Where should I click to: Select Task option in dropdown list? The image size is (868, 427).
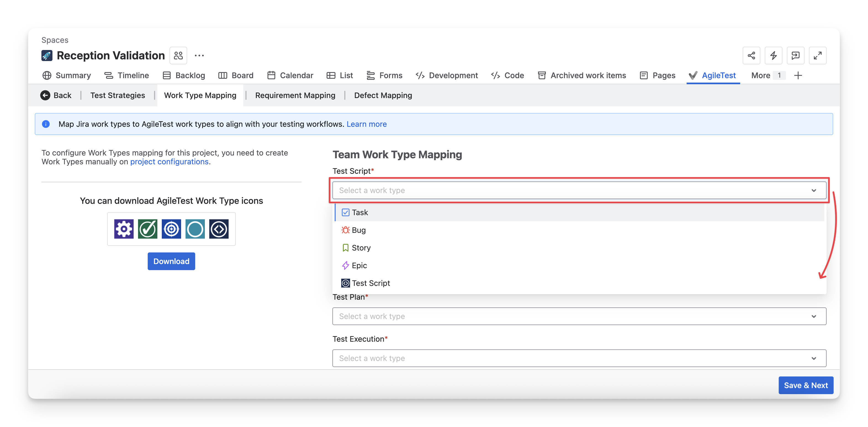pyautogui.click(x=359, y=212)
